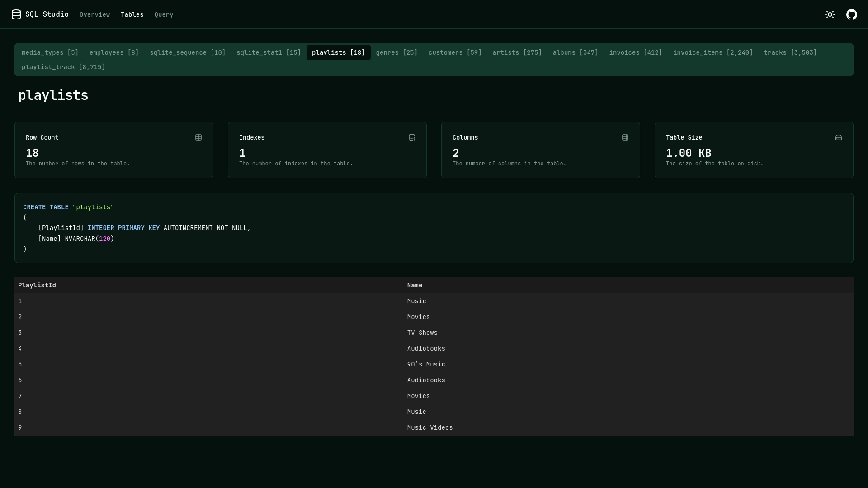Switch to the customers [59] tab
The height and width of the screenshot is (488, 868).
coord(455,52)
